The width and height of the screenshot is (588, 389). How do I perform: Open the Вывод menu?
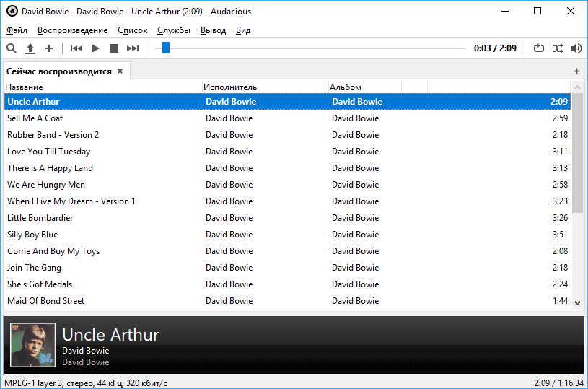[x=213, y=30]
